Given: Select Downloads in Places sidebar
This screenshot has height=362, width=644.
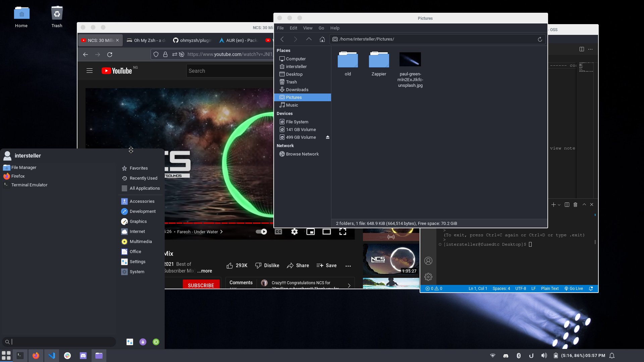Looking at the screenshot, I should coord(303,90).
